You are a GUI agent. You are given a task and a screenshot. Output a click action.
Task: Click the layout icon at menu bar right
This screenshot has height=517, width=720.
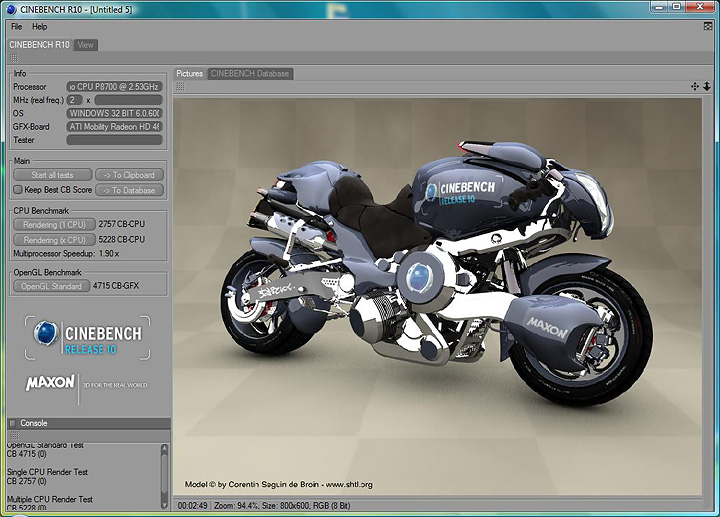tap(708, 26)
